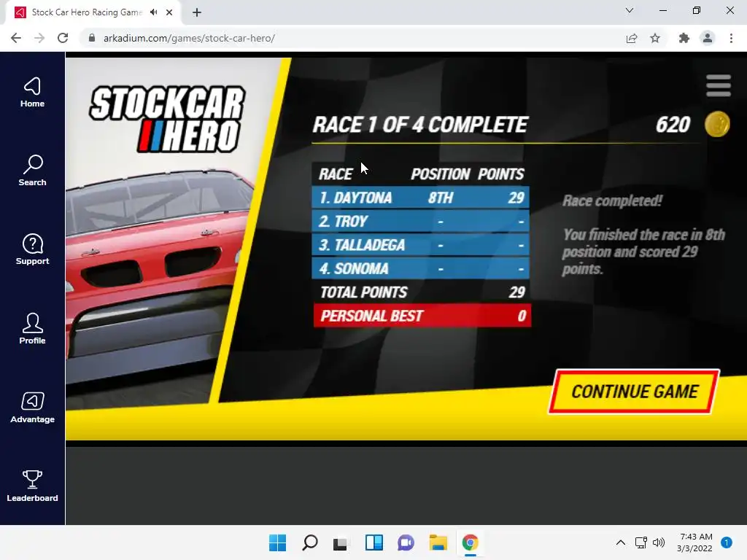Open the game hamburger menu
The width and height of the screenshot is (747, 560).
[719, 86]
